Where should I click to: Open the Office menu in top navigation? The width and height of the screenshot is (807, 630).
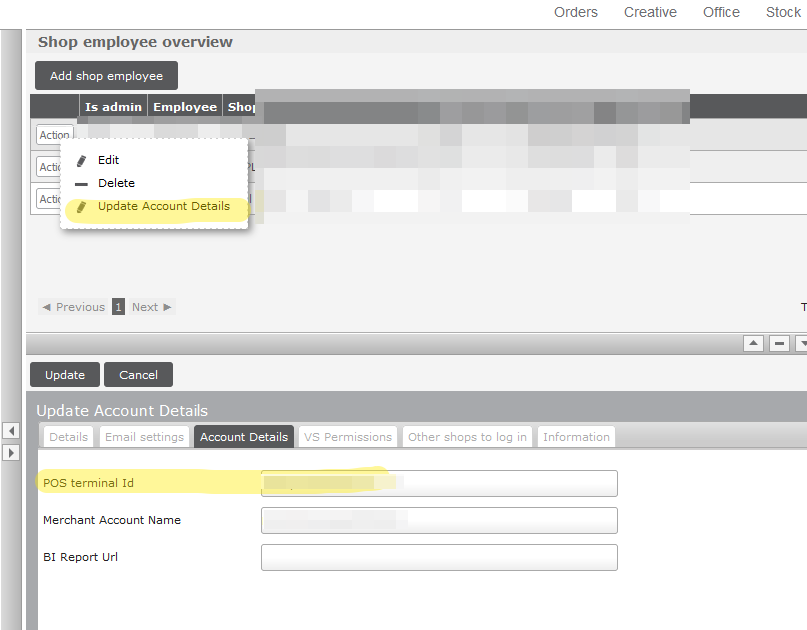(721, 12)
